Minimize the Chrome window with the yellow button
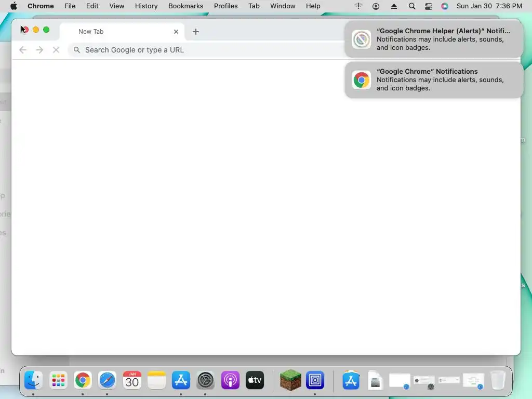The width and height of the screenshot is (532, 399). point(36,30)
